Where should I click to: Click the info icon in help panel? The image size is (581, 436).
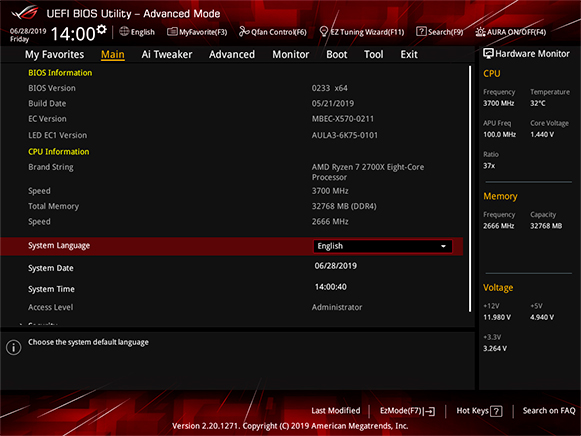coord(14,347)
